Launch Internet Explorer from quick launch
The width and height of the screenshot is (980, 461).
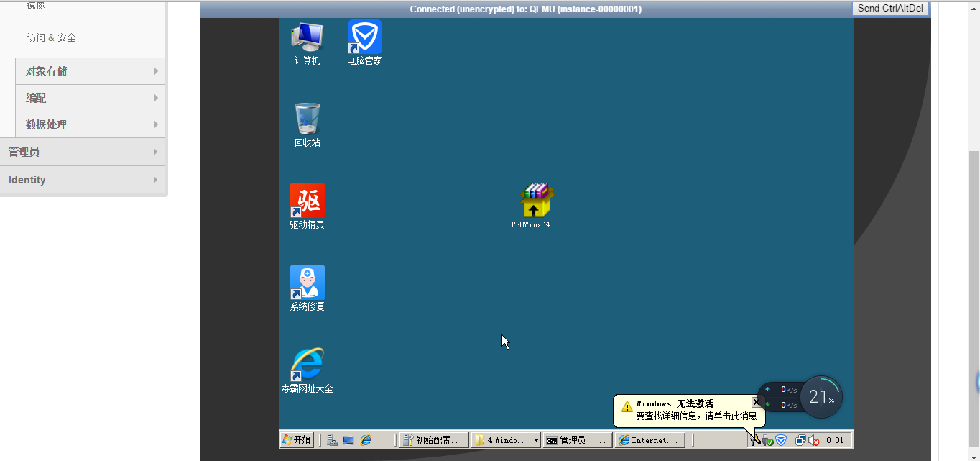click(x=366, y=440)
